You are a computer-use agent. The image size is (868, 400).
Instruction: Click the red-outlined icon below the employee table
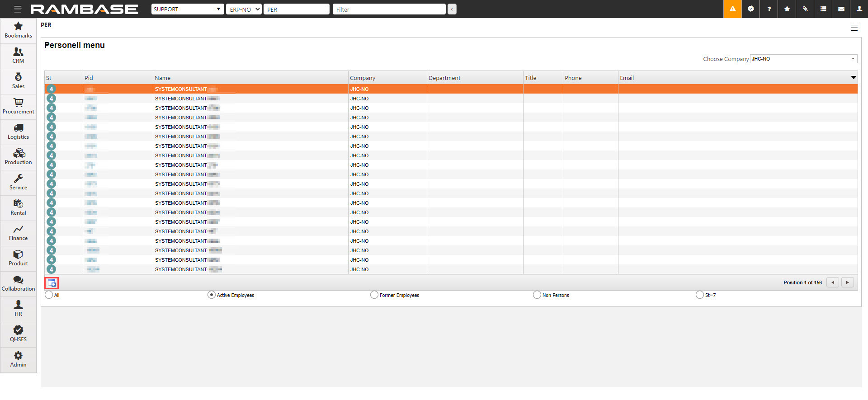coord(52,283)
